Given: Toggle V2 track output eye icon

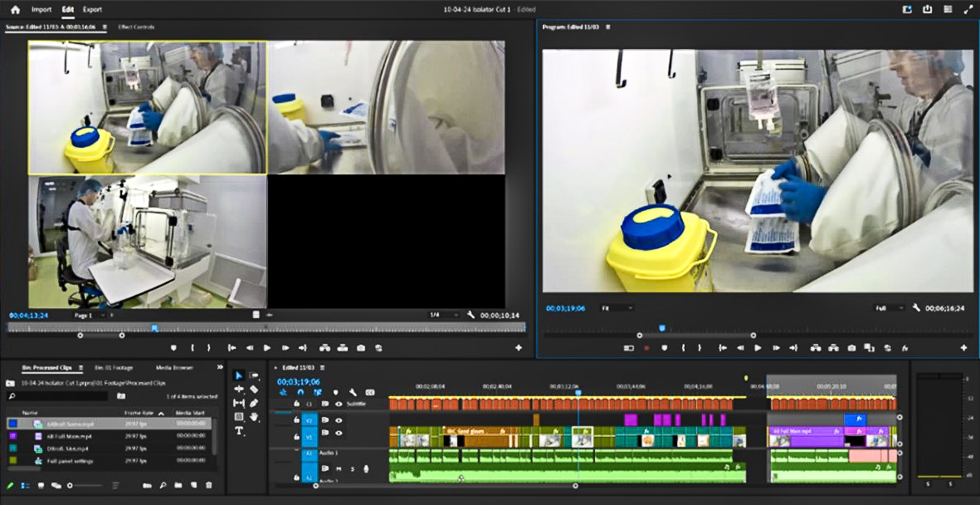Looking at the screenshot, I should 339,420.
